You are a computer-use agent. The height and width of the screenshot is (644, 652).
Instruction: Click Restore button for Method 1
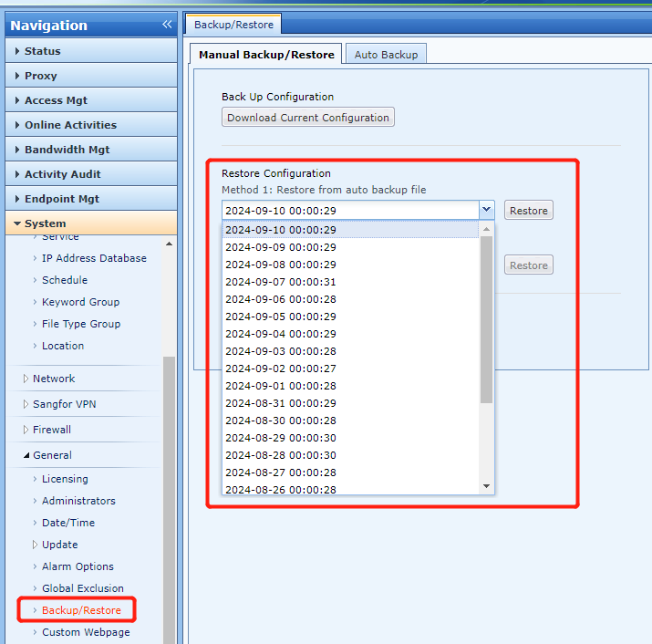(529, 210)
